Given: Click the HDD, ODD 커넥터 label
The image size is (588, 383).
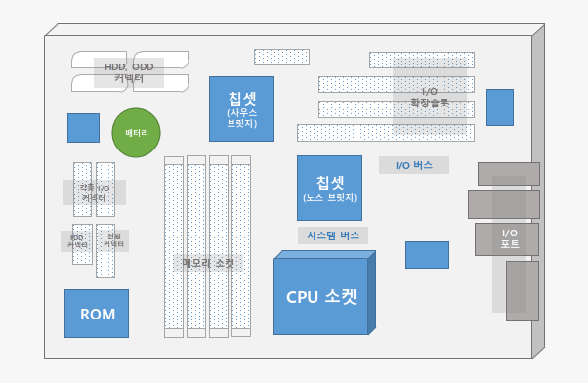Looking at the screenshot, I should (x=129, y=72).
